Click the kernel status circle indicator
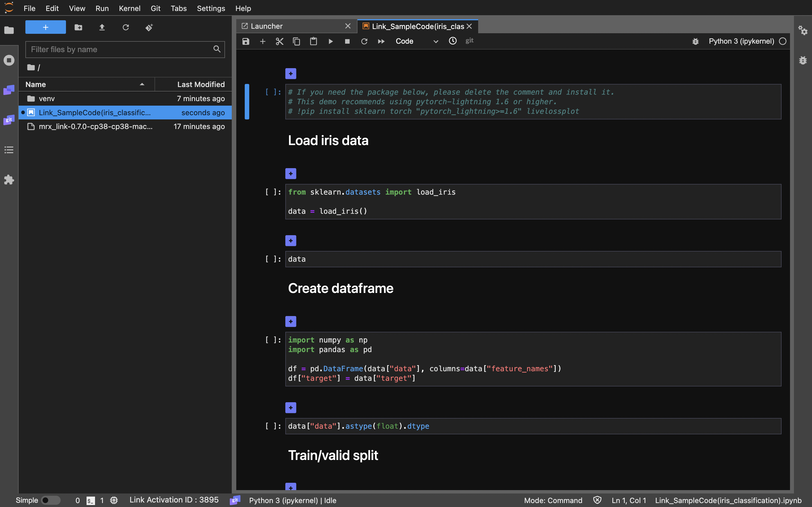812x507 pixels. tap(782, 41)
